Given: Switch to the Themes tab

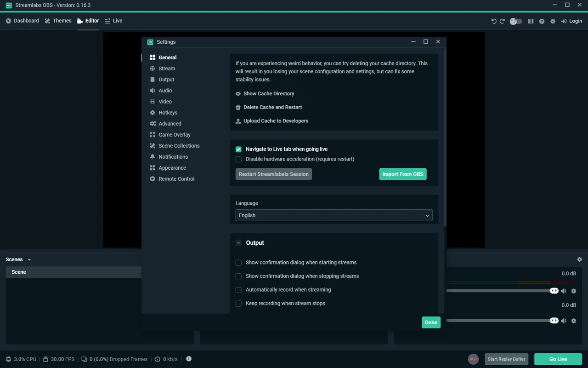Looking at the screenshot, I should tap(58, 21).
